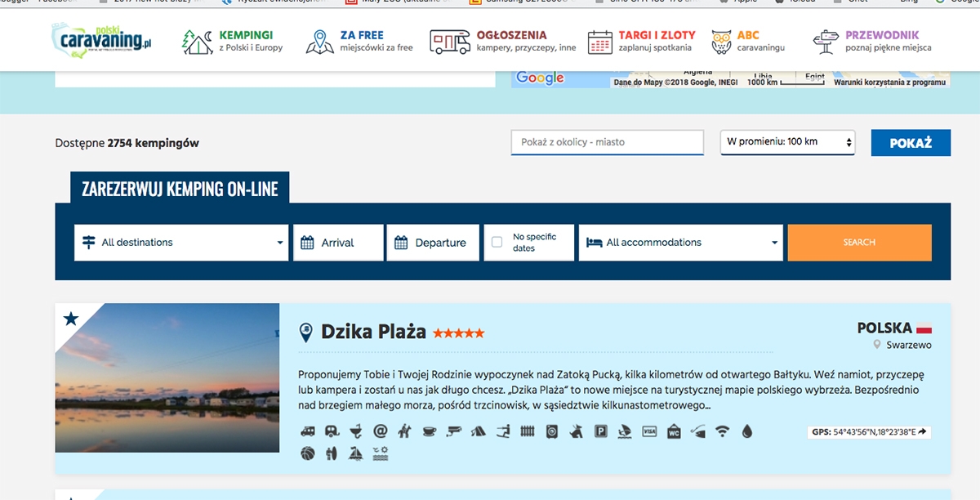Screen dimensions: 980x500
Task: Click the Arrival date field
Action: pos(338,243)
